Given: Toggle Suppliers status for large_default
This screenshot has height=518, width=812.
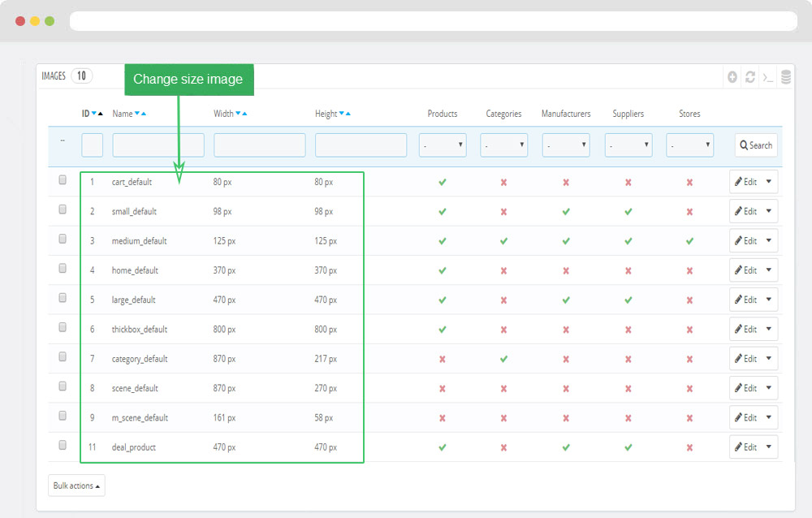Looking at the screenshot, I should click(628, 300).
